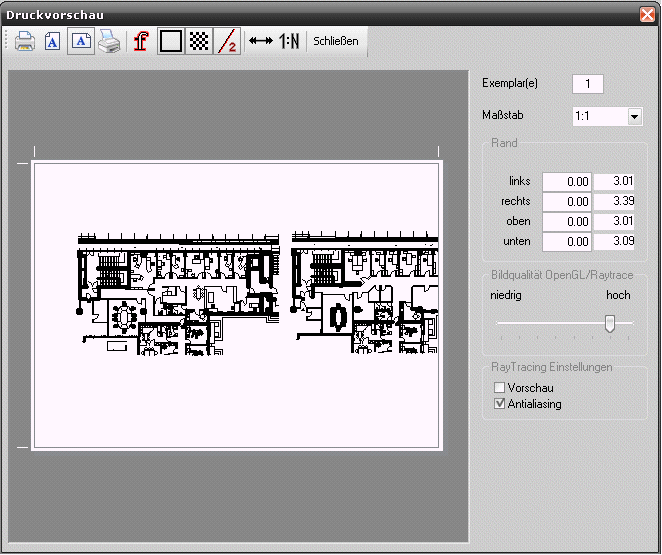Click the rechts margin 0.00 field
The image size is (662, 555).
[x=567, y=202]
